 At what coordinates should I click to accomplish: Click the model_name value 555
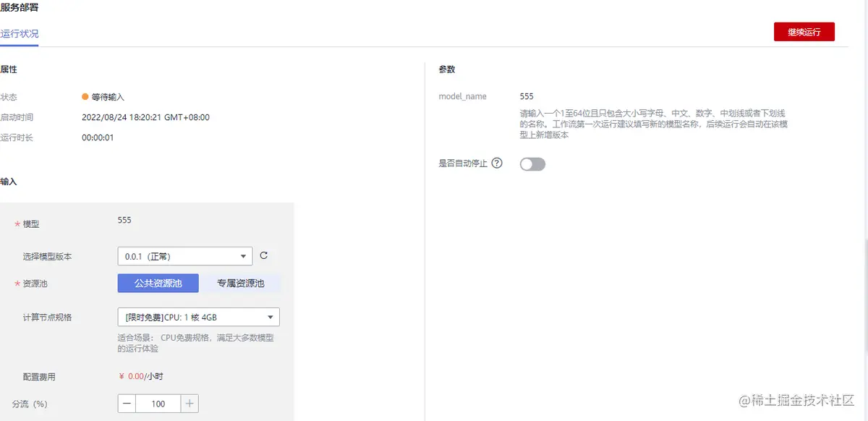click(x=527, y=96)
